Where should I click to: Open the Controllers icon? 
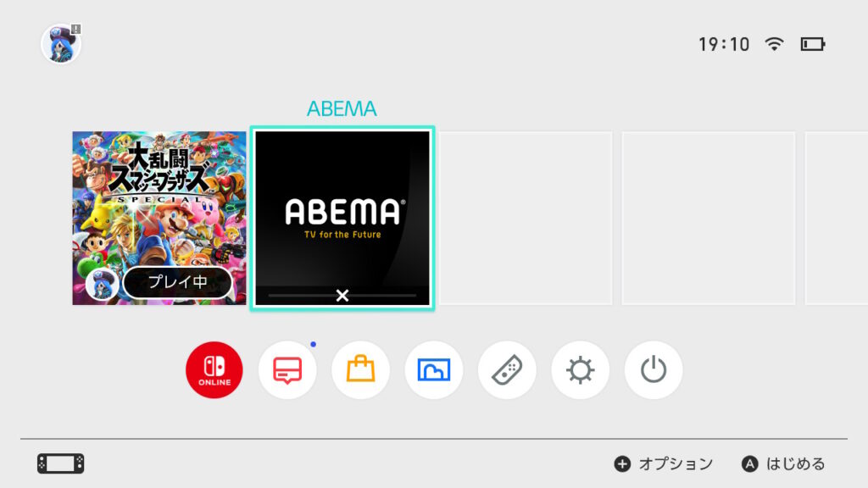(507, 369)
